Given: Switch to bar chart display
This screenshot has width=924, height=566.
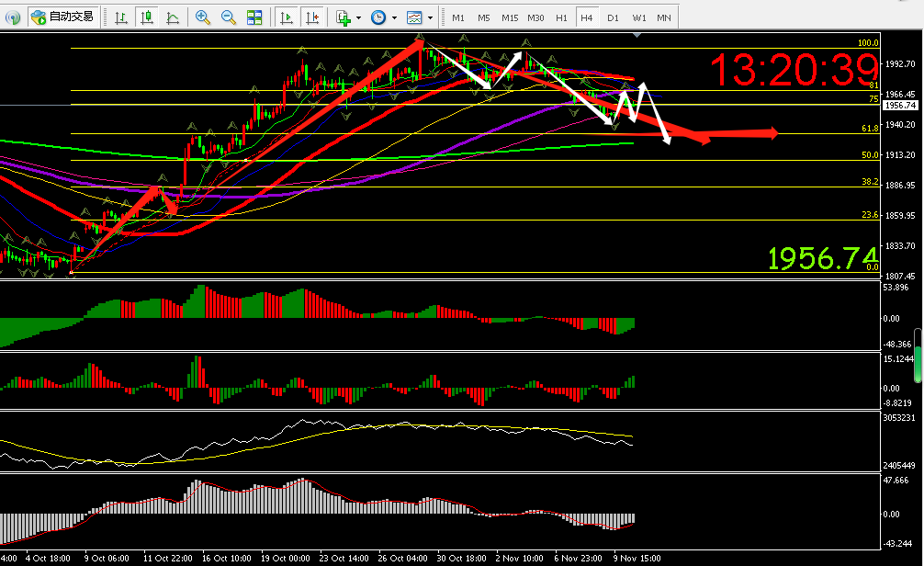Looking at the screenshot, I should pos(121,17).
